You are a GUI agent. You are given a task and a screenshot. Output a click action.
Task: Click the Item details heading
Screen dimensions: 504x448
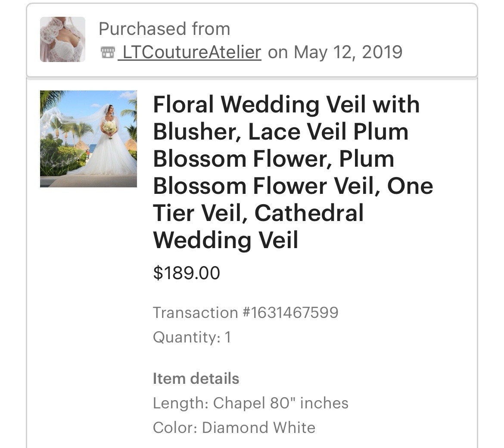[196, 379]
